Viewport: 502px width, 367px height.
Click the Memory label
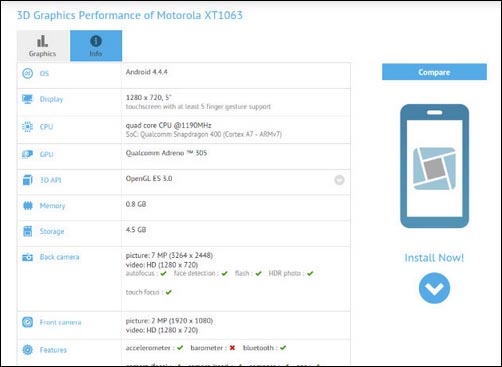pos(52,206)
